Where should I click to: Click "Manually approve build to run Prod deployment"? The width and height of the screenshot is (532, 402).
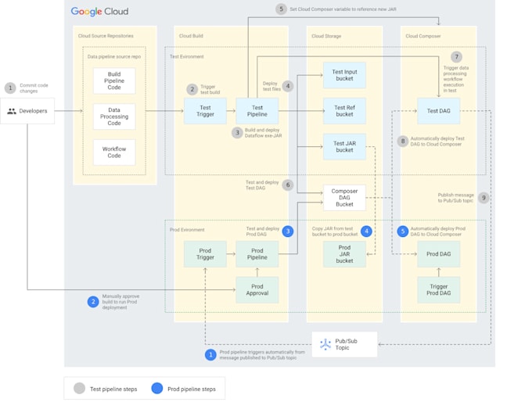pos(120,302)
